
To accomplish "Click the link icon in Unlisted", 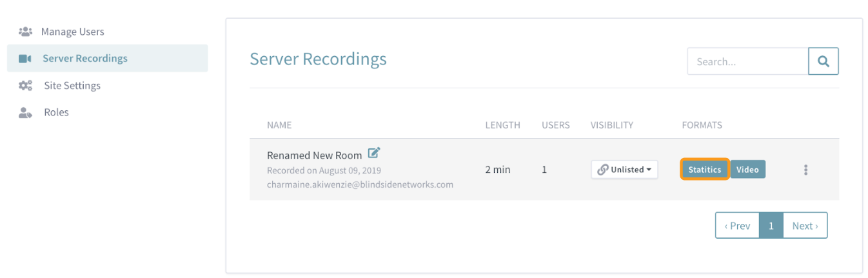I will click(603, 170).
